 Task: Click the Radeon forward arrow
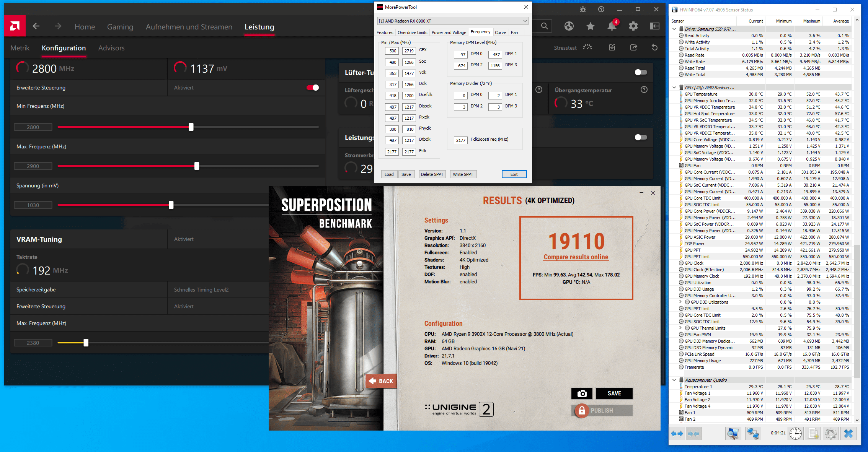(x=58, y=26)
